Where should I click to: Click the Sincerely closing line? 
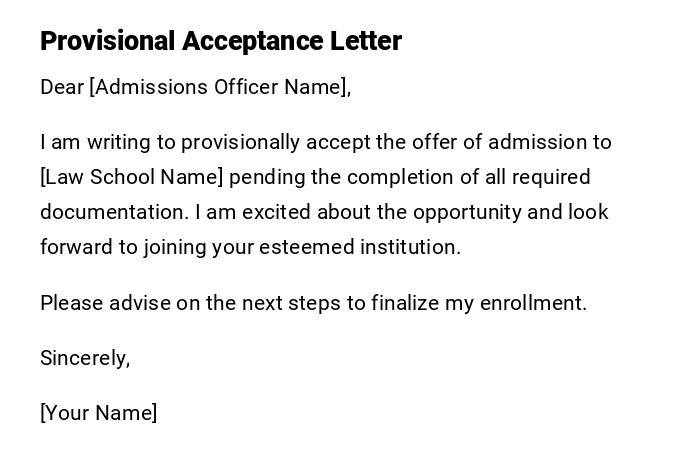pos(85,358)
